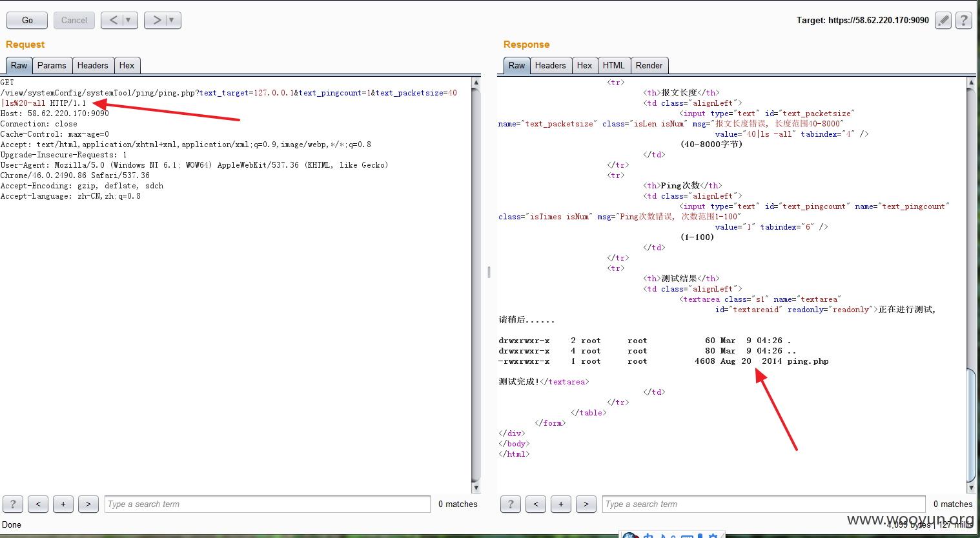The width and height of the screenshot is (980, 538).
Task: Switch to the Response HTML tab
Action: (x=613, y=65)
